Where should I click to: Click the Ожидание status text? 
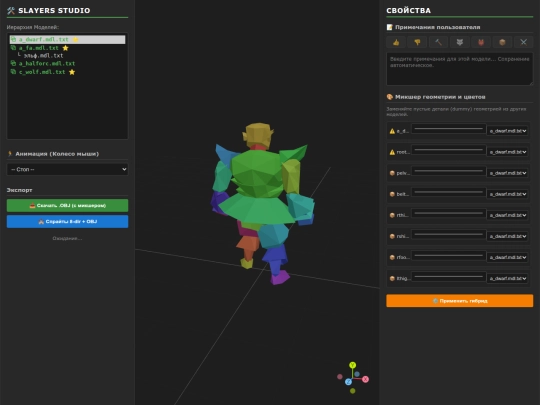pos(68,238)
